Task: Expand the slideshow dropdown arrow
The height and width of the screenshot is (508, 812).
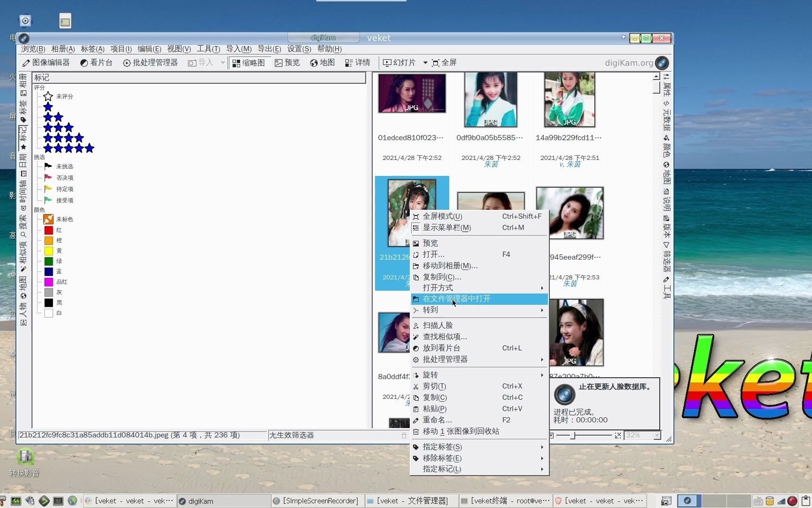Action: pyautogui.click(x=425, y=63)
